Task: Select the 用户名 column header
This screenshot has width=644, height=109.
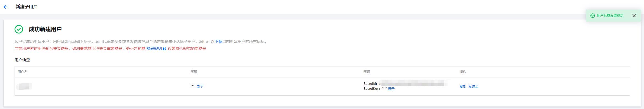Action: click(23, 72)
